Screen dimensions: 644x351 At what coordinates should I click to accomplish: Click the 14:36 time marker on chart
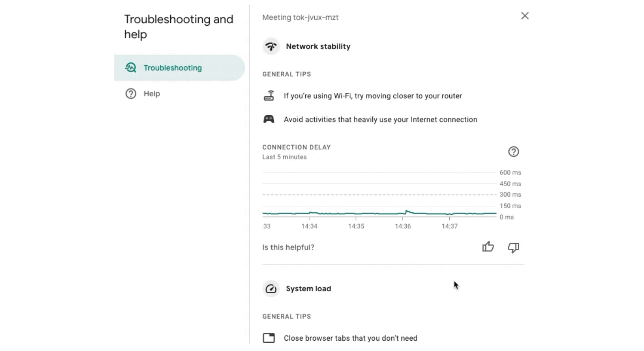[x=403, y=226]
